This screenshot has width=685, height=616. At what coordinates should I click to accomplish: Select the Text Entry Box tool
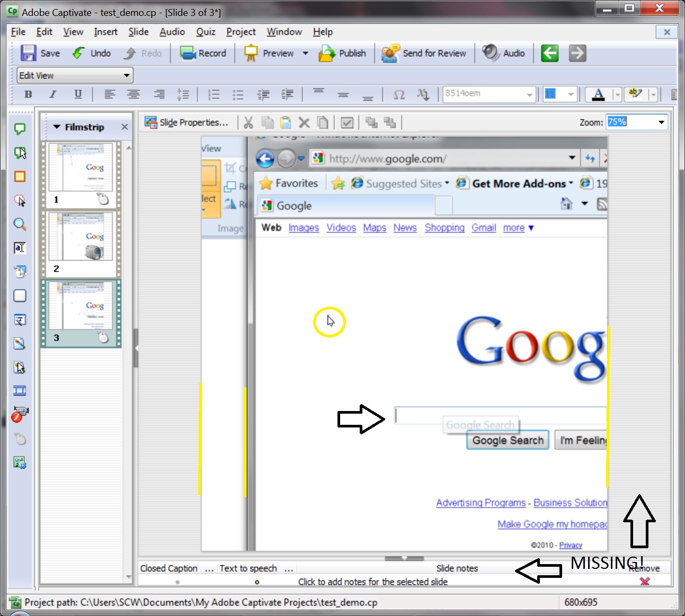click(20, 247)
